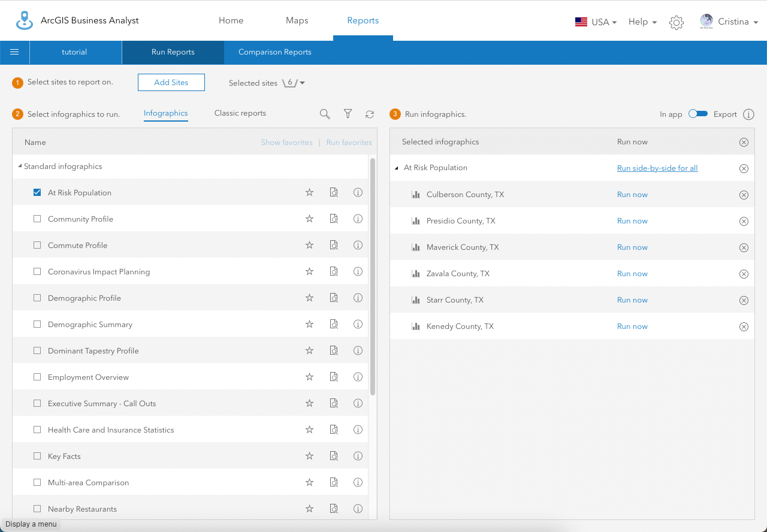The width and height of the screenshot is (767, 532).
Task: Check the Nearby Restaurants checkbox
Action: pyautogui.click(x=37, y=509)
